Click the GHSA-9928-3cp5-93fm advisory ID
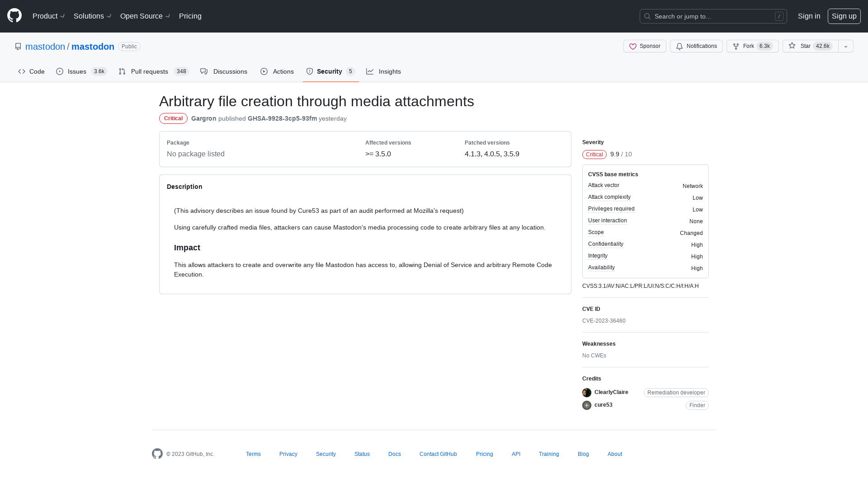The height and width of the screenshot is (488, 868). coord(282,118)
